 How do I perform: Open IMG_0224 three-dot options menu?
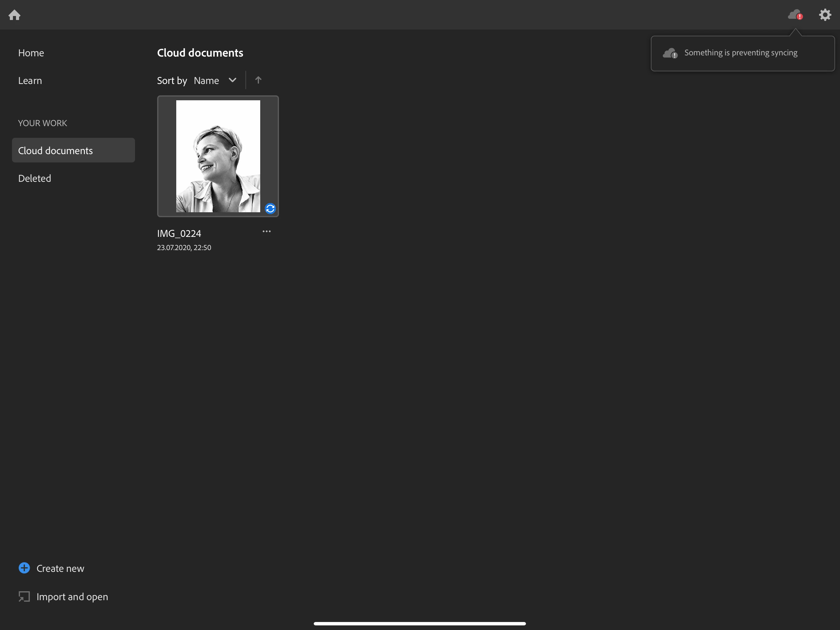coord(267,231)
